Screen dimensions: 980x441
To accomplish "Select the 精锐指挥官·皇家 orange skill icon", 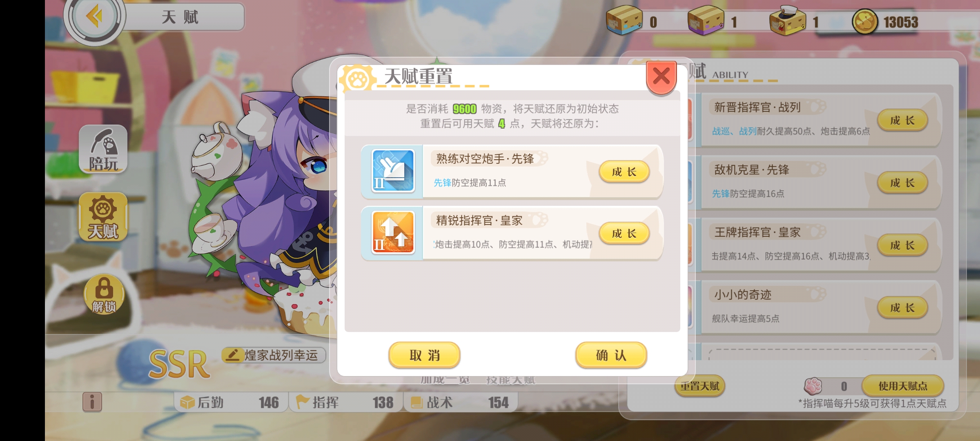I will click(x=393, y=233).
